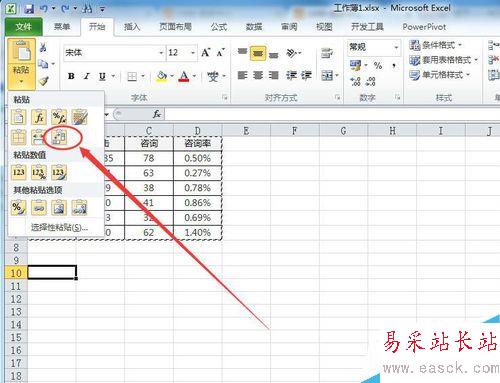Open the 常规 number format dropdown
The width and height of the screenshot is (500, 383).
(x=396, y=48)
